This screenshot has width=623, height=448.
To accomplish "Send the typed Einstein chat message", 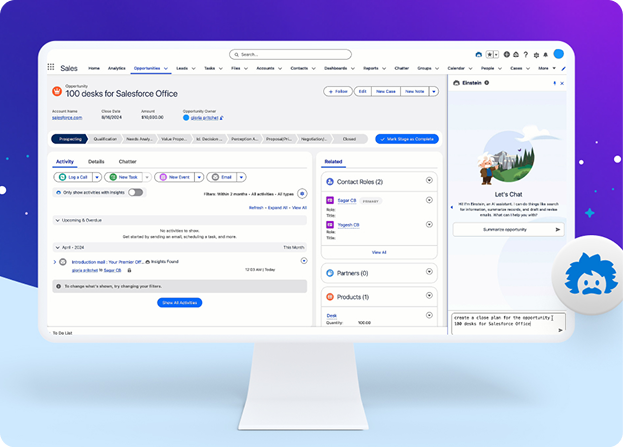I will tap(560, 330).
